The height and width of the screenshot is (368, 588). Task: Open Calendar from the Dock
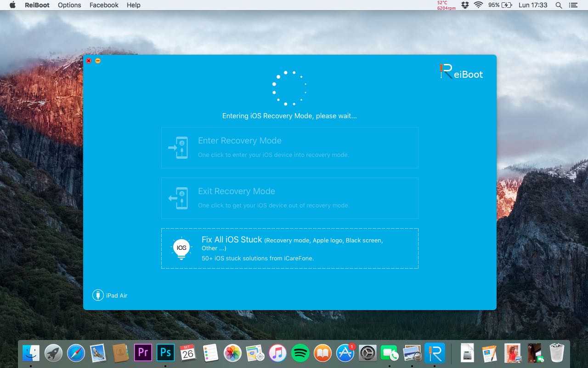coord(187,353)
